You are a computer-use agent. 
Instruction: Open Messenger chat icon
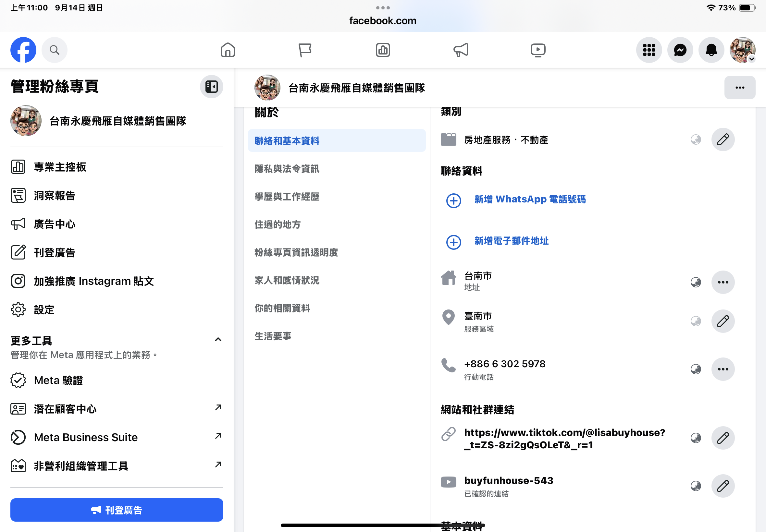[x=680, y=50]
